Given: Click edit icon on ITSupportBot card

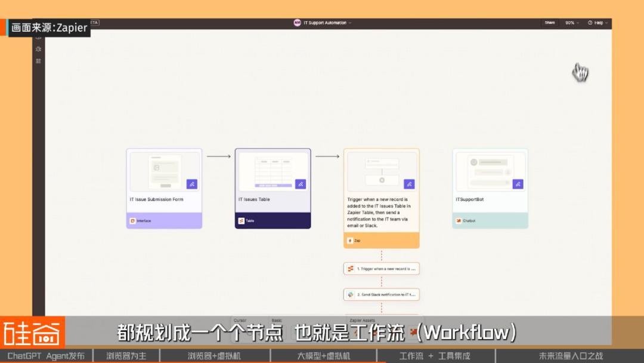Looking at the screenshot, I should tap(518, 184).
